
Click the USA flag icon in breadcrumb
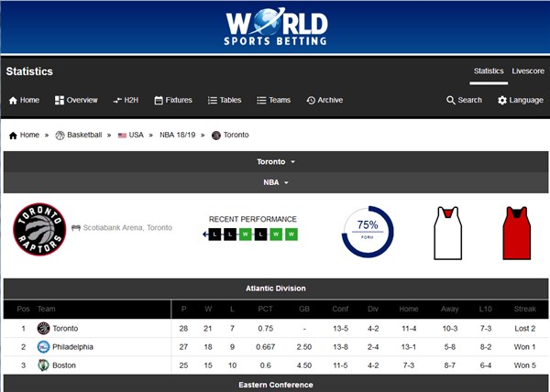pyautogui.click(x=122, y=136)
